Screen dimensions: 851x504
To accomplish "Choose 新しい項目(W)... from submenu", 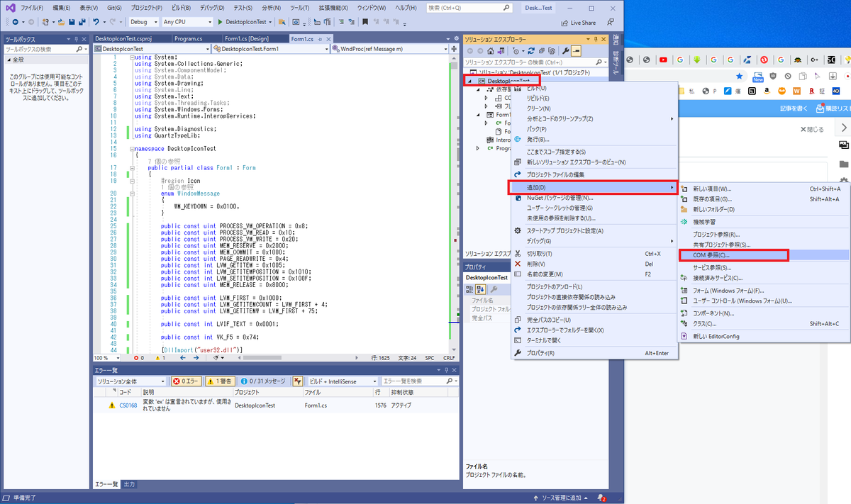I will [x=764, y=189].
